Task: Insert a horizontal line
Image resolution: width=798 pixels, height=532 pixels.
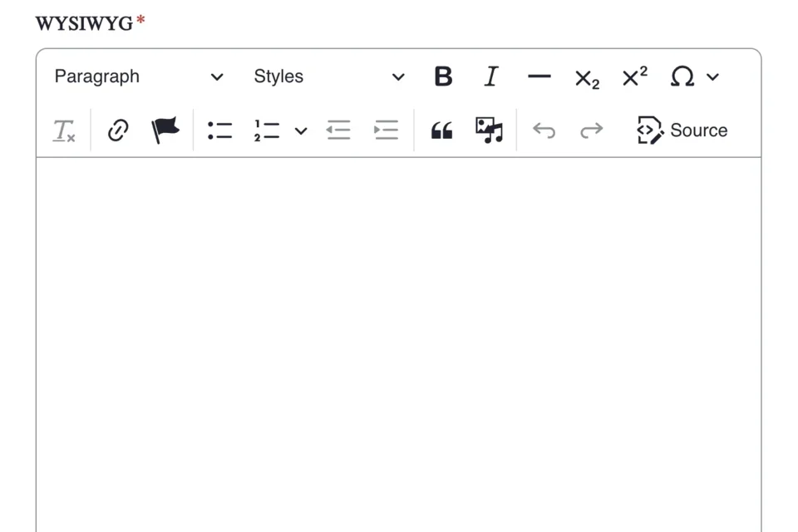Action: (x=539, y=76)
